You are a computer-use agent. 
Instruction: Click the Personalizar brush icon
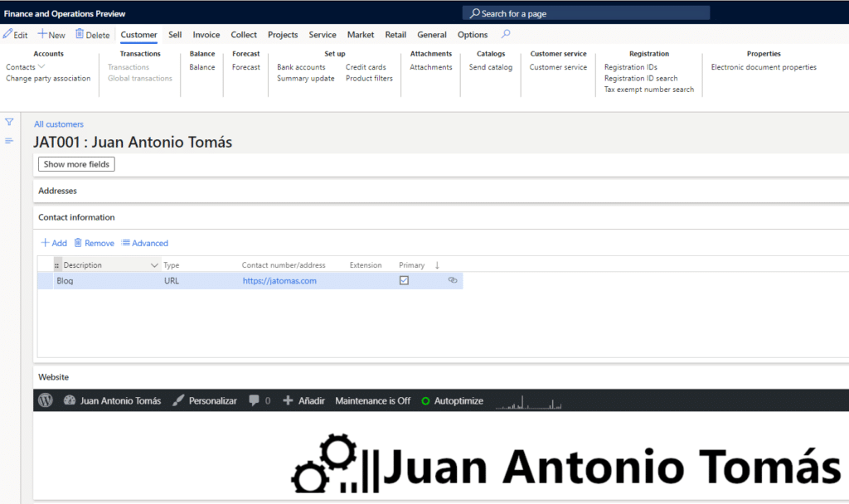(178, 400)
